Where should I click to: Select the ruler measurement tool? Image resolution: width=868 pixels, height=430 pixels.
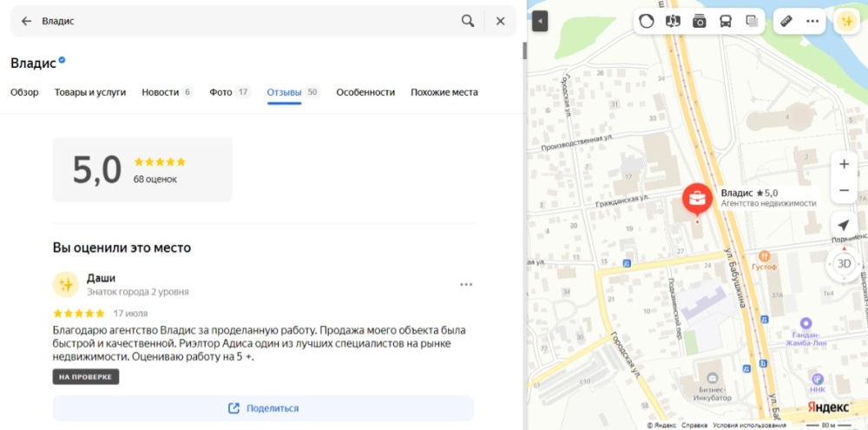click(786, 22)
